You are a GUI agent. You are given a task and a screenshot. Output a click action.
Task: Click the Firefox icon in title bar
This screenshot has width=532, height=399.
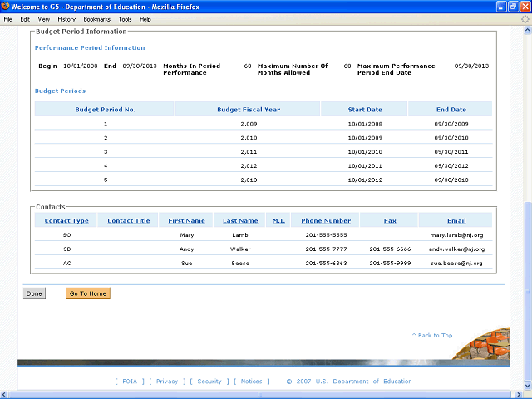(x=6, y=6)
